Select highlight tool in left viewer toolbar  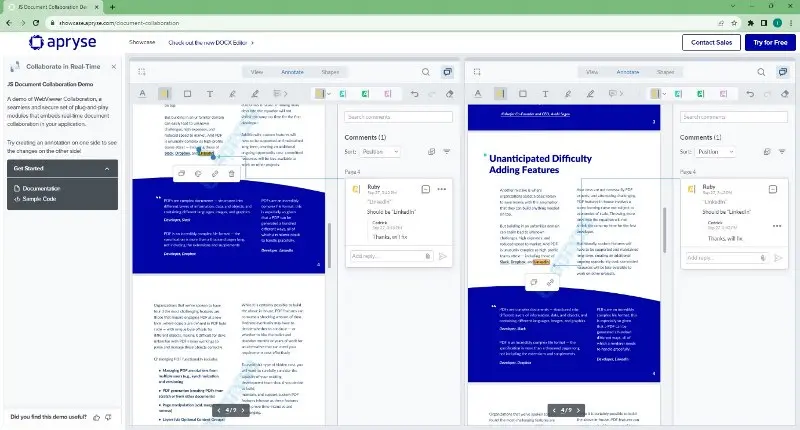tap(164, 94)
